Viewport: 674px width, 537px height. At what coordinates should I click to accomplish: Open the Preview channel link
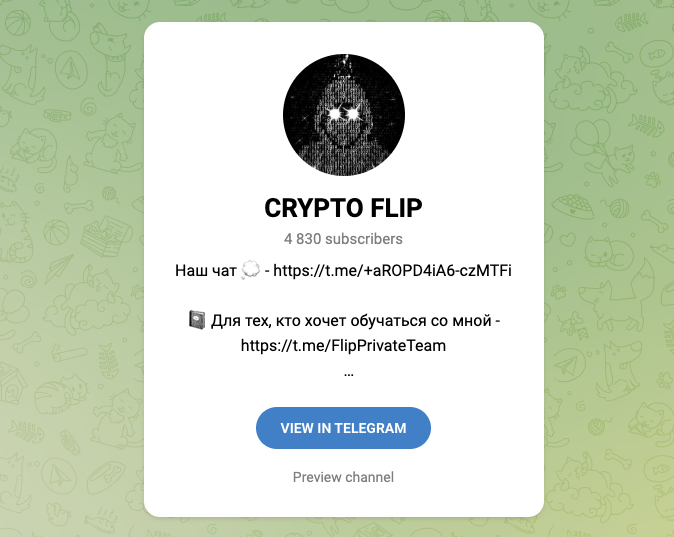(x=343, y=477)
